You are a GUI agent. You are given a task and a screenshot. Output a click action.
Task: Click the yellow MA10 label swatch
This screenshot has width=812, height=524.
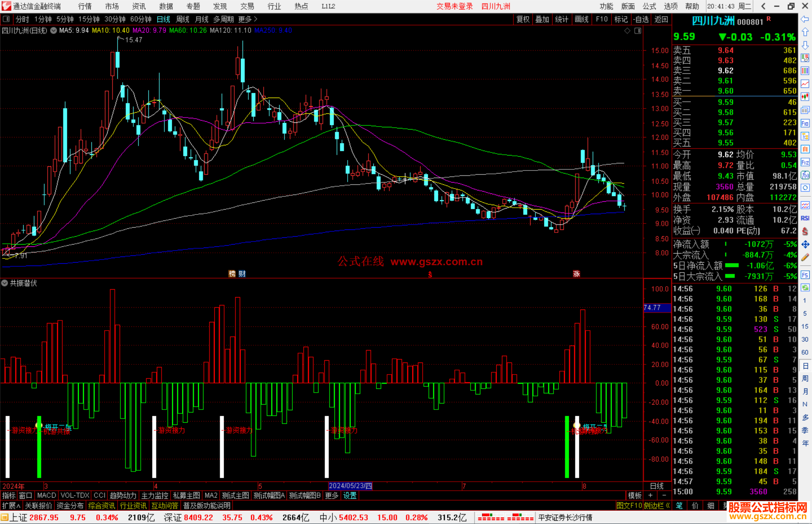pyautogui.click(x=111, y=30)
